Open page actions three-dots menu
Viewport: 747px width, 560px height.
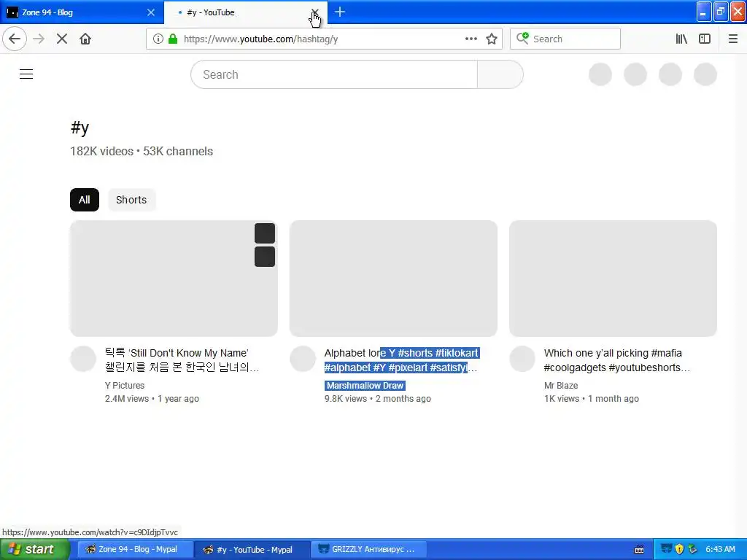471,39
